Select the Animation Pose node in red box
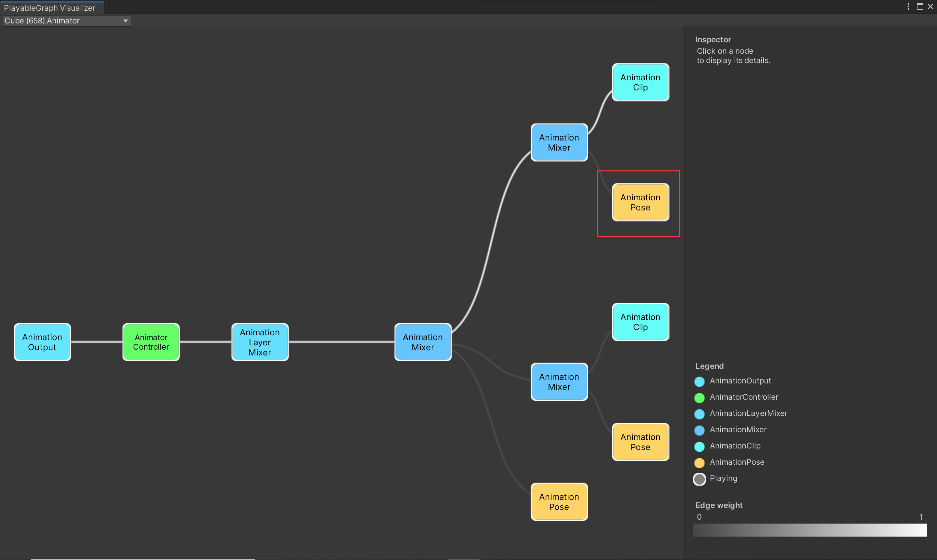 click(641, 202)
